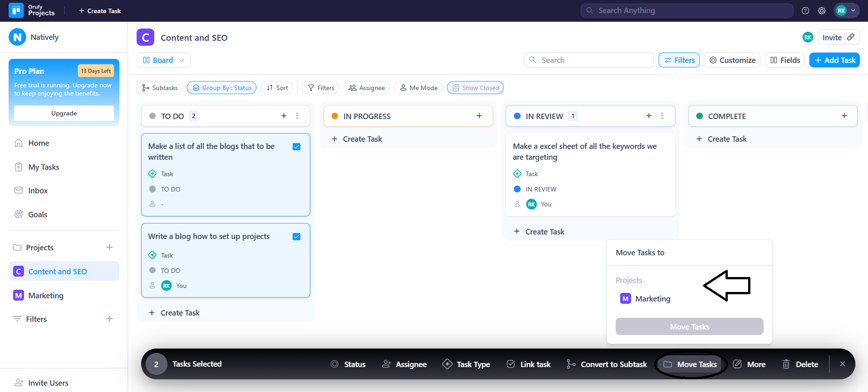Viewport: 868px width, 392px height.
Task: Click the Upgrade button in Pro Plan card
Action: [64, 113]
